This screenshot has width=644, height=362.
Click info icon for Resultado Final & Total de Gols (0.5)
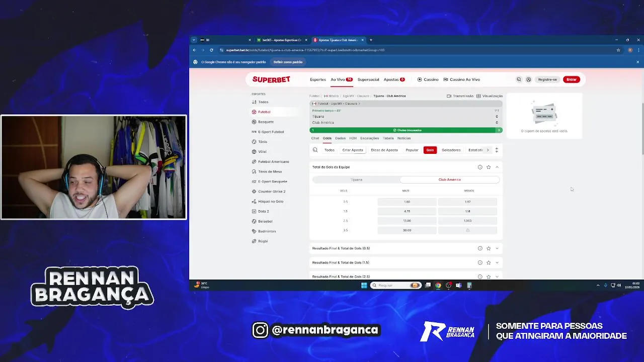click(x=480, y=248)
